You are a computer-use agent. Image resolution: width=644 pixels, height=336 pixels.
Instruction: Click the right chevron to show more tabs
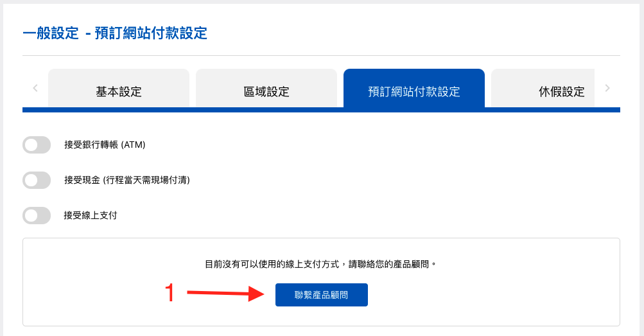coord(607,88)
